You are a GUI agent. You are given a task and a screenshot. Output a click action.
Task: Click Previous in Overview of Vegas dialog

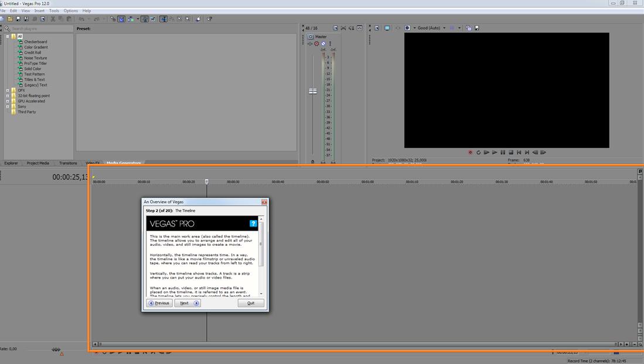[x=159, y=303]
